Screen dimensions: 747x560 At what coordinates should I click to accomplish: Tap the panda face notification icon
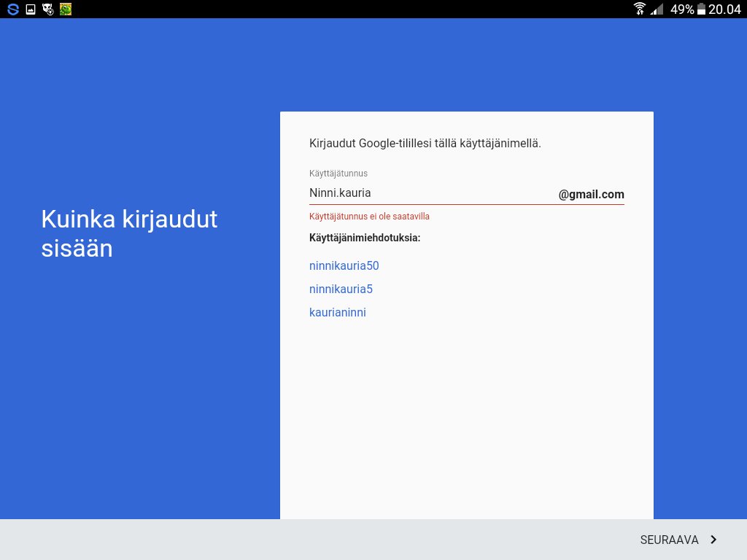(x=48, y=9)
